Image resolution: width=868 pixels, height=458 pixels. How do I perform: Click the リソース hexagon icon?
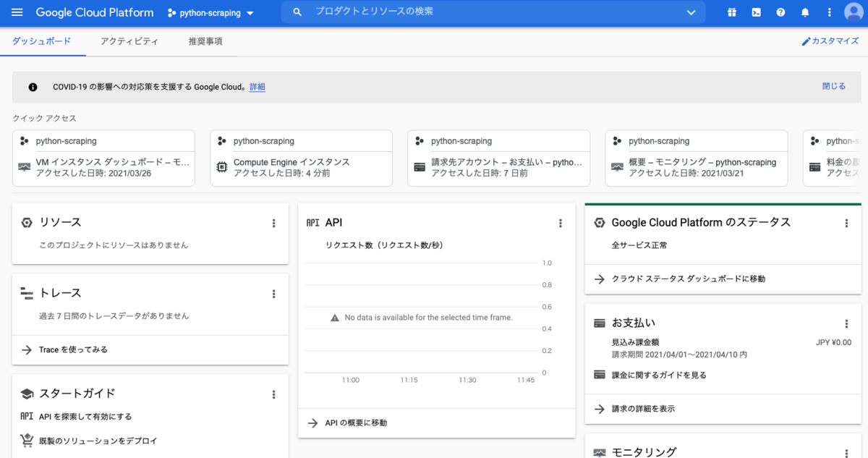(x=27, y=223)
